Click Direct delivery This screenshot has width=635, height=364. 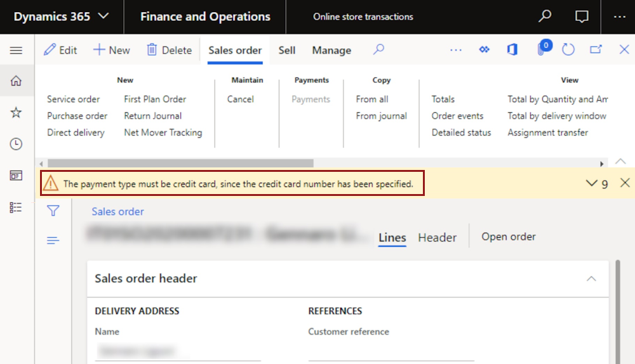pos(76,133)
